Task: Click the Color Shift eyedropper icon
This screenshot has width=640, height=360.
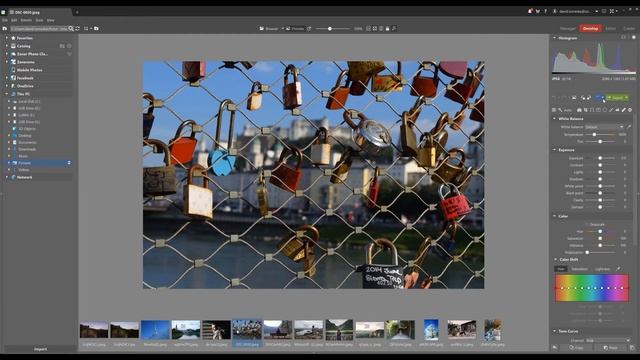Action: pos(618,269)
